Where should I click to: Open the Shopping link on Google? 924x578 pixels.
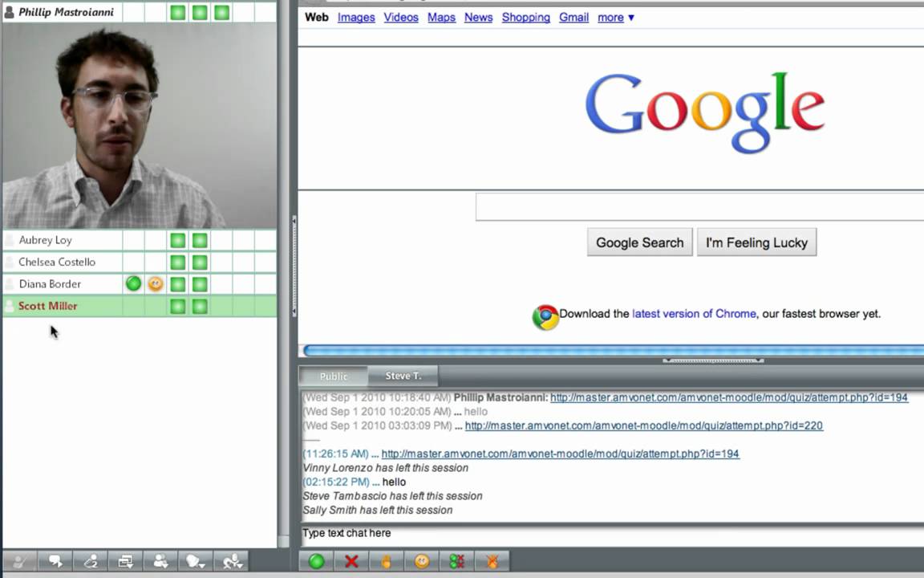click(x=525, y=18)
